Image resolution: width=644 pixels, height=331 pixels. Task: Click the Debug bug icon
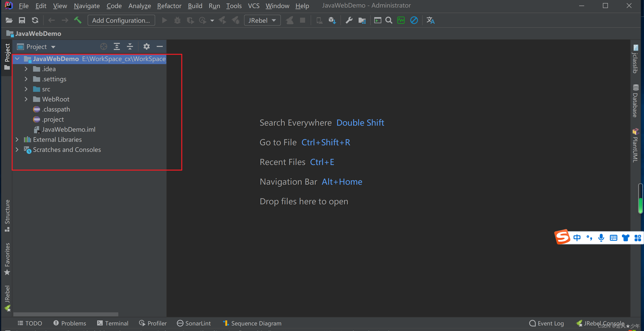[x=177, y=20]
